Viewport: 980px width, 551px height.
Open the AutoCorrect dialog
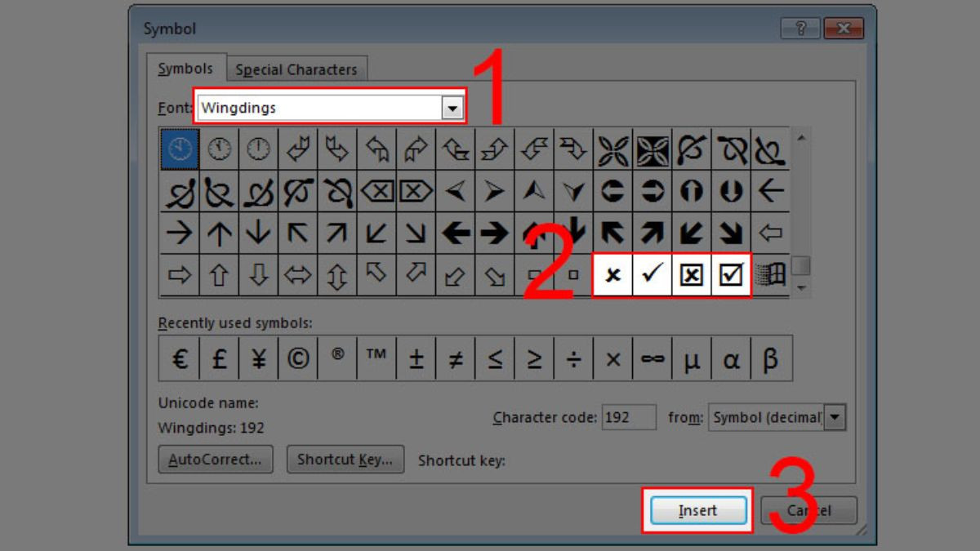pos(215,459)
